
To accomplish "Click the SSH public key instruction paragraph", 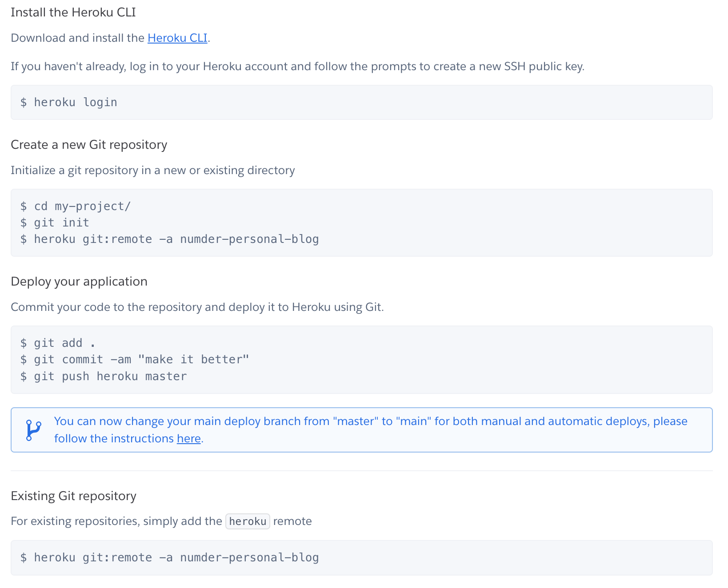I will click(x=297, y=67).
